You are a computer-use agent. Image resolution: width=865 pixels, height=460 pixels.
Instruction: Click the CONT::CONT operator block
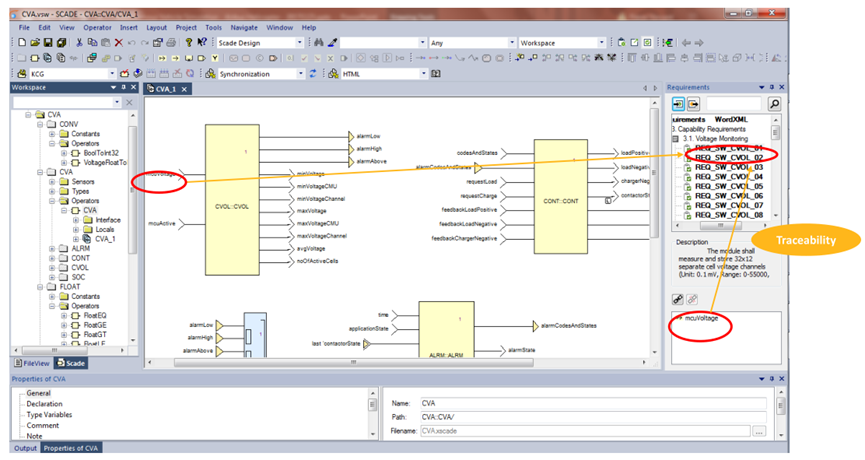click(x=560, y=196)
